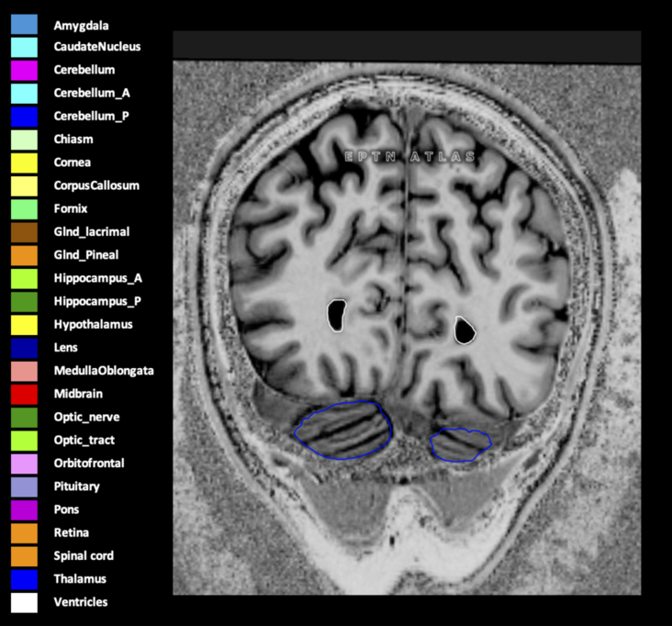Click the Pituitary lavender swatch
Image resolution: width=672 pixels, height=626 pixels.
pos(24,486)
